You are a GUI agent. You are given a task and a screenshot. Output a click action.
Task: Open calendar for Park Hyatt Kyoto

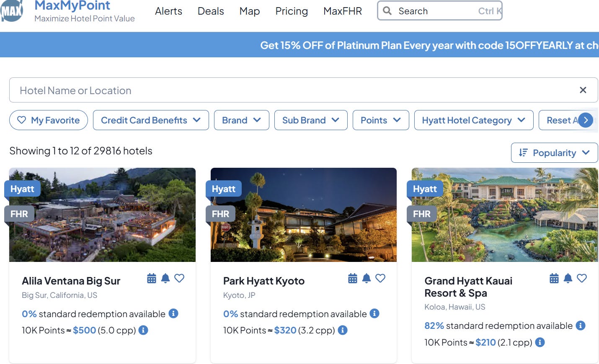pyautogui.click(x=353, y=278)
